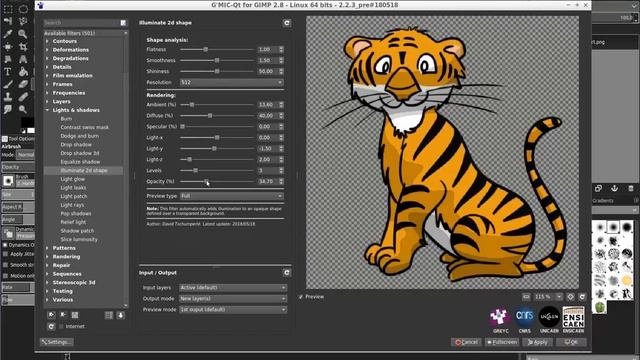Open the Preview mode dropdown
The image size is (640, 360).
pos(233,310)
